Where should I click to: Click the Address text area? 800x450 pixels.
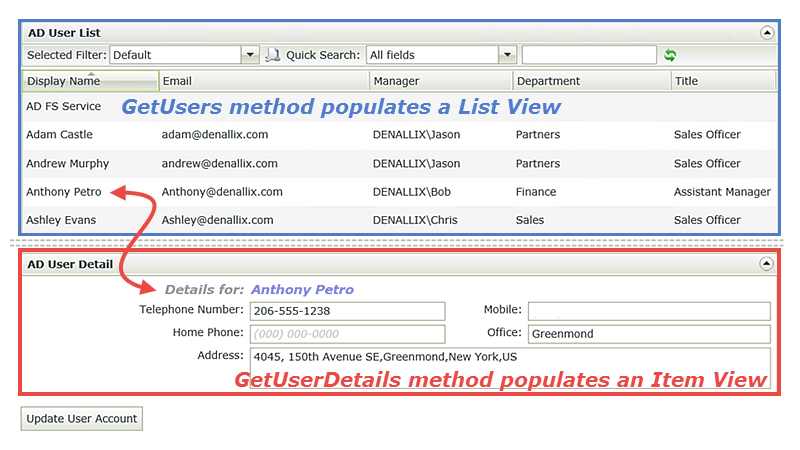point(510,368)
